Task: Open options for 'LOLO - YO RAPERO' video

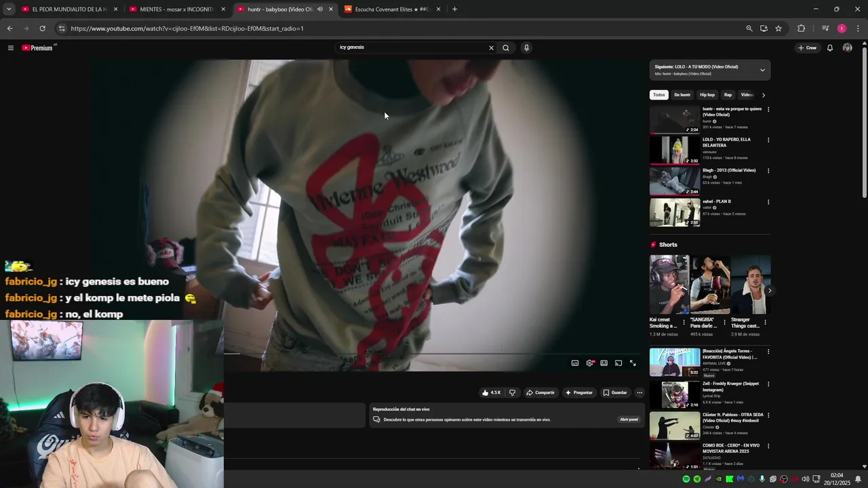Action: [x=768, y=140]
